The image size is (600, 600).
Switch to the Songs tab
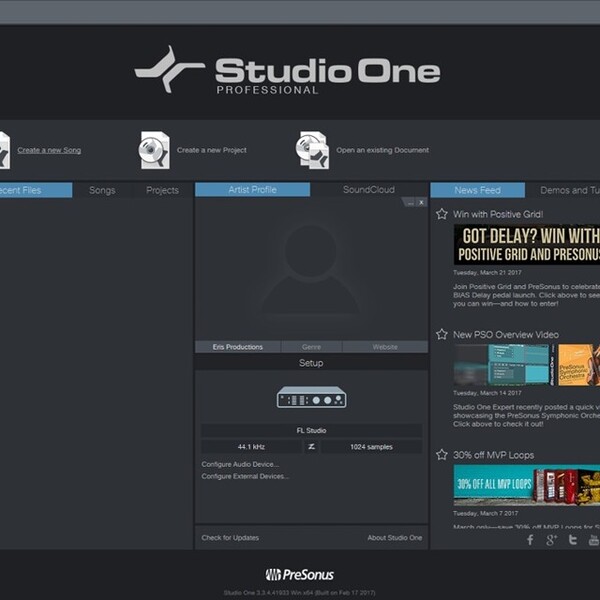(x=102, y=190)
